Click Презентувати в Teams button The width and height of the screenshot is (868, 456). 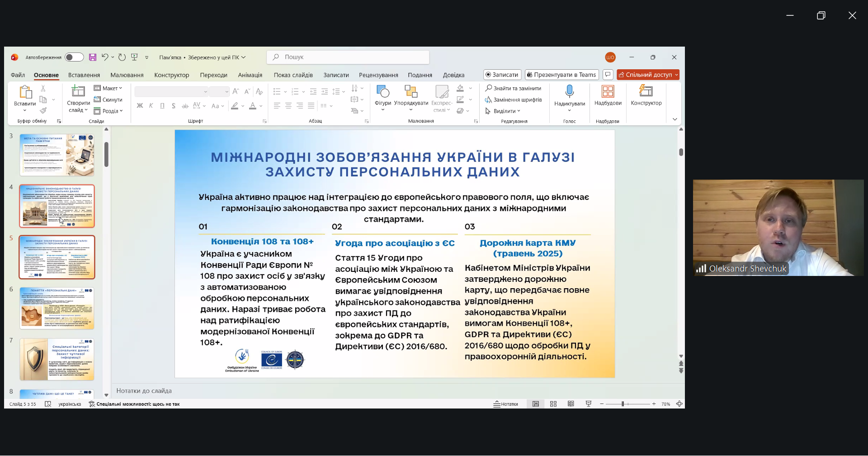coord(561,75)
